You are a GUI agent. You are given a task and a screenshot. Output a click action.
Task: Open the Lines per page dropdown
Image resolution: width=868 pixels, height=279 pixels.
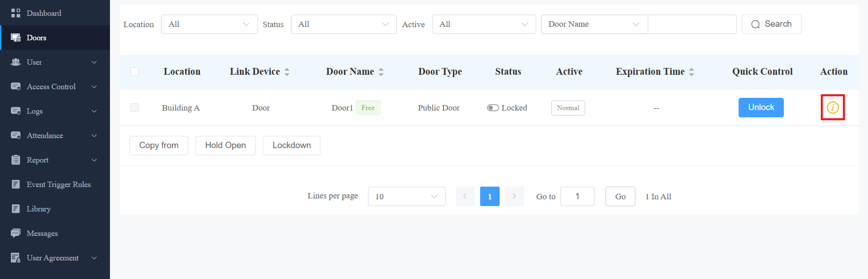pyautogui.click(x=407, y=196)
